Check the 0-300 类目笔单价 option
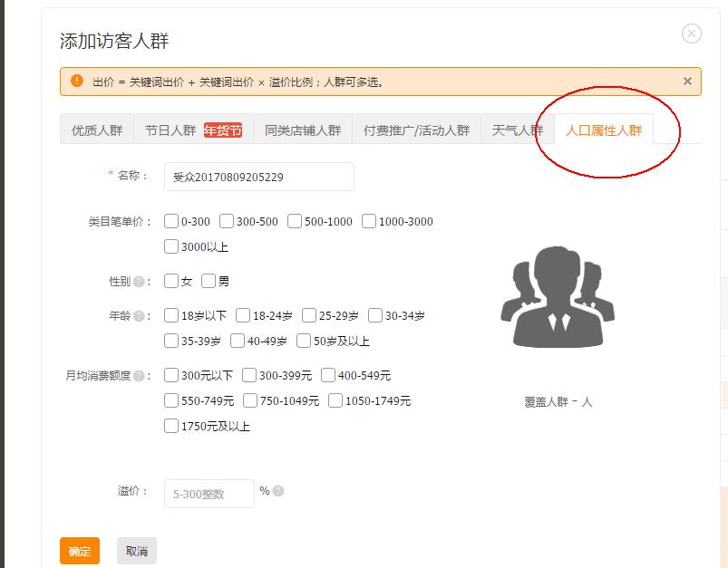This screenshot has height=568, width=728. pyautogui.click(x=173, y=220)
